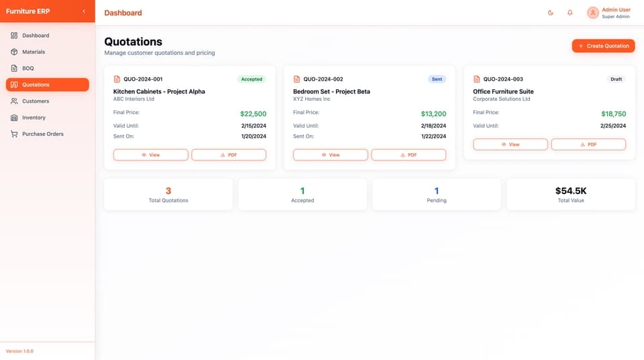Click the Admin User avatar icon
The image size is (644, 360).
tap(592, 13)
